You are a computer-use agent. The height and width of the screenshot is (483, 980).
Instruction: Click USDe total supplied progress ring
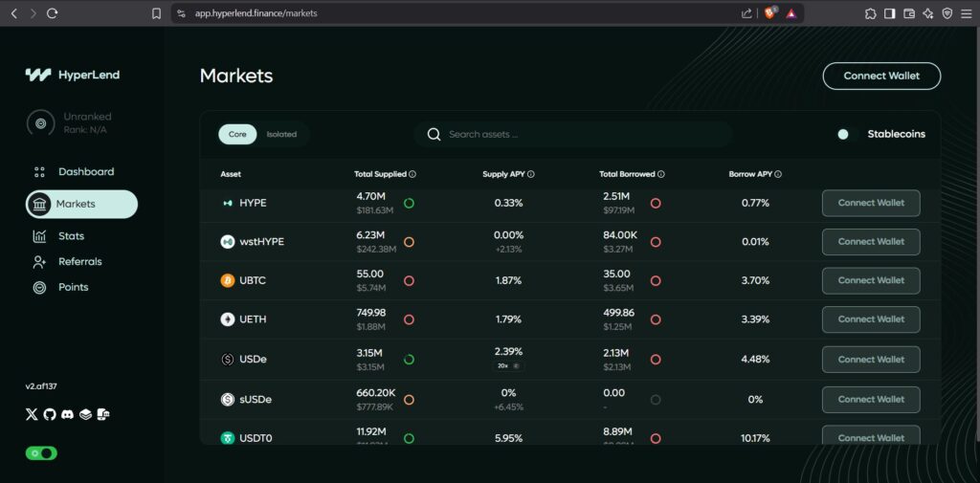click(409, 360)
